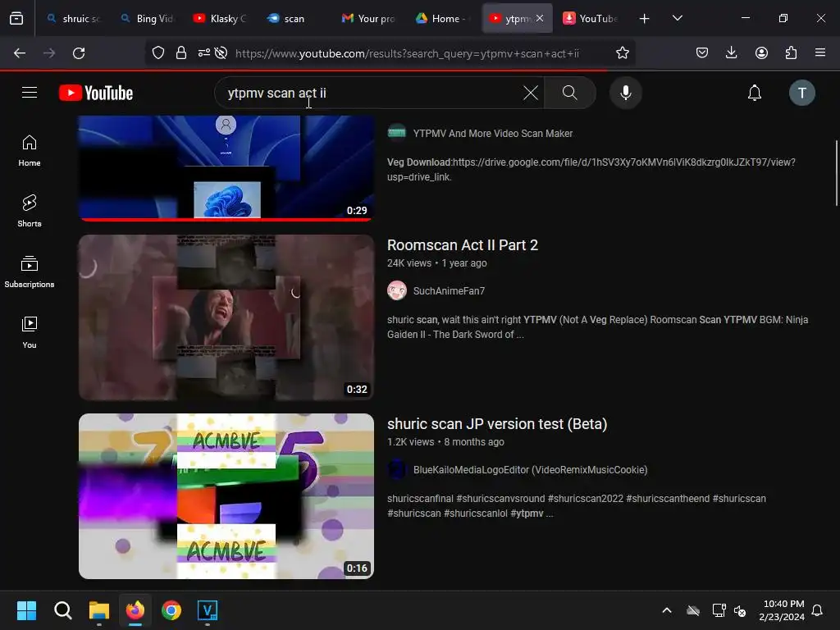Expand the list all tabs dropdown
The height and width of the screenshot is (630, 840).
(x=677, y=19)
